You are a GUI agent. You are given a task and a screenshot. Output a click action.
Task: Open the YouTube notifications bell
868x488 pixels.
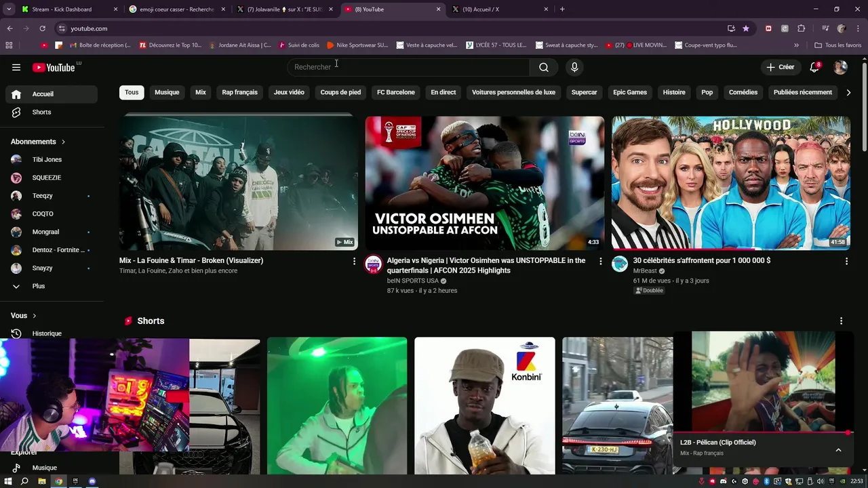click(x=815, y=67)
